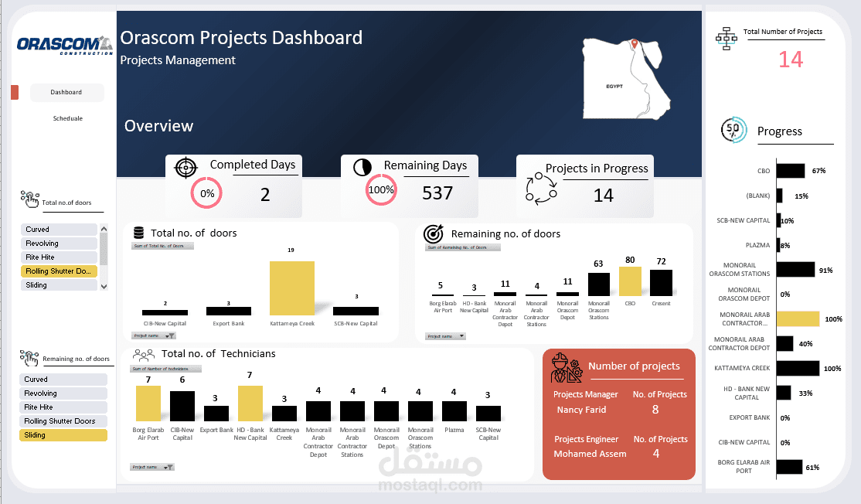Select Rolling Shutter Doors in the Remaining doors slicer
This screenshot has width=861, height=504.
click(63, 421)
